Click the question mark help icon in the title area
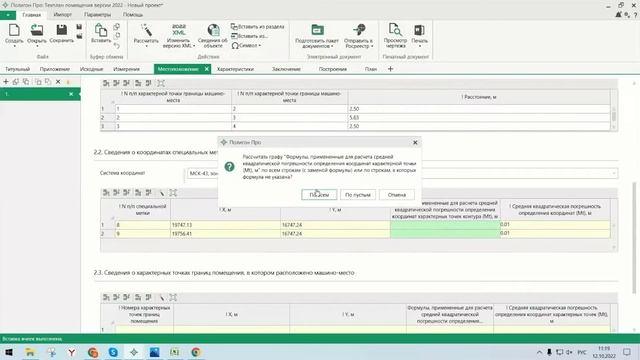The width and height of the screenshot is (640, 360). click(x=635, y=15)
